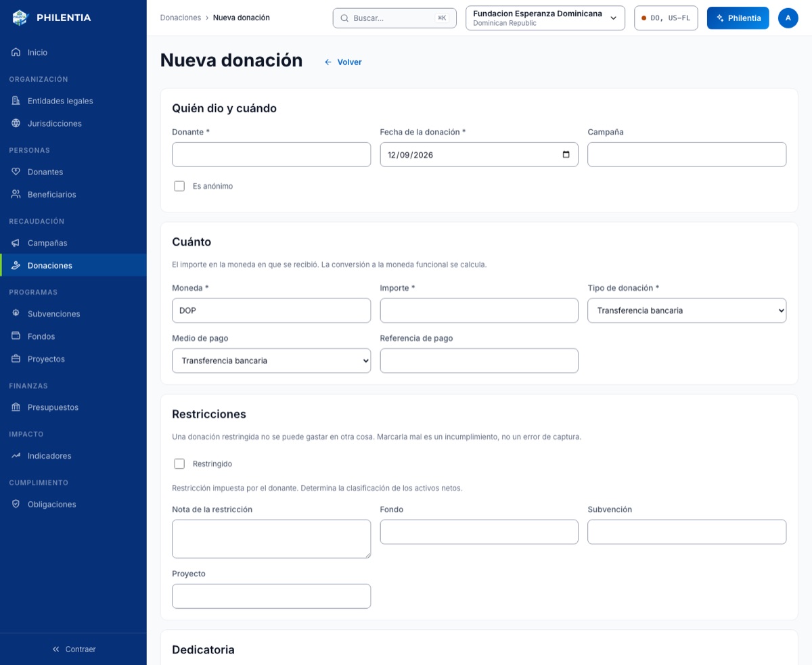Click the DO, US-FL jurisdictions badge
The height and width of the screenshot is (665, 812).
click(666, 18)
